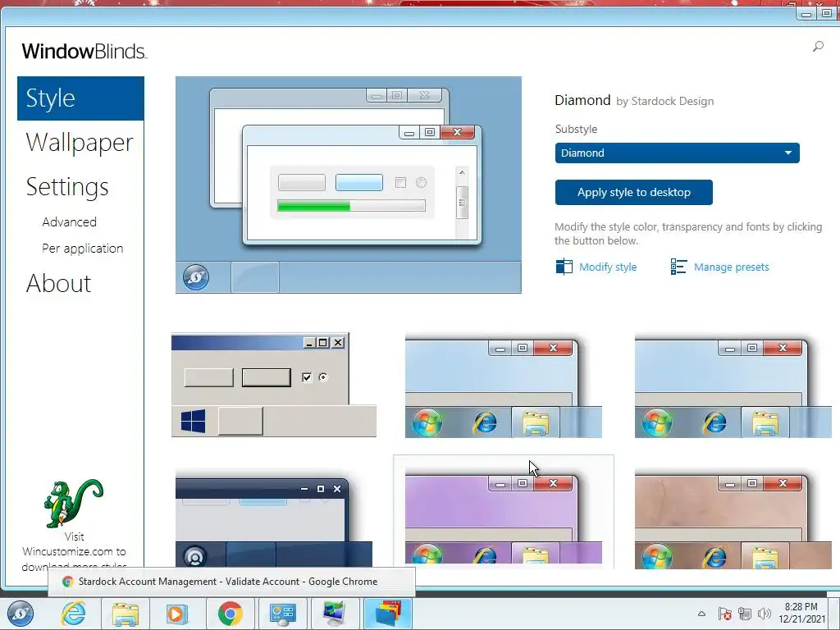The height and width of the screenshot is (630, 840).
Task: Select the classic gray Windows style thumbnail
Action: (x=274, y=386)
